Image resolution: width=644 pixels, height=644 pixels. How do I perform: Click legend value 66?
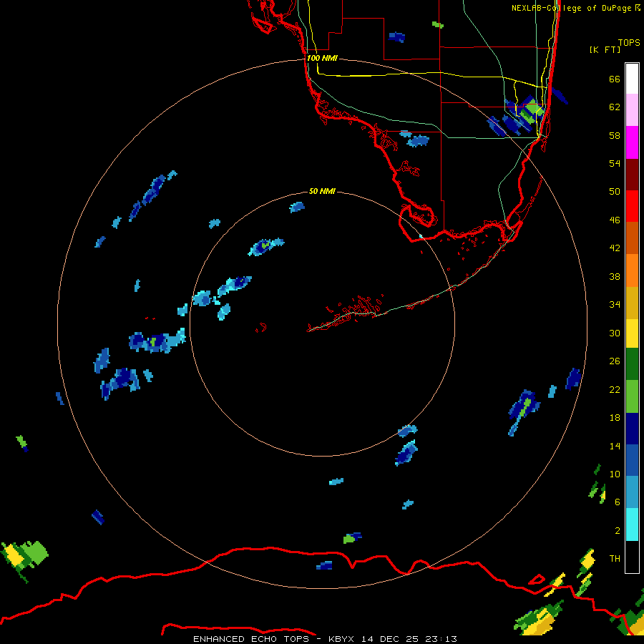pyautogui.click(x=615, y=79)
